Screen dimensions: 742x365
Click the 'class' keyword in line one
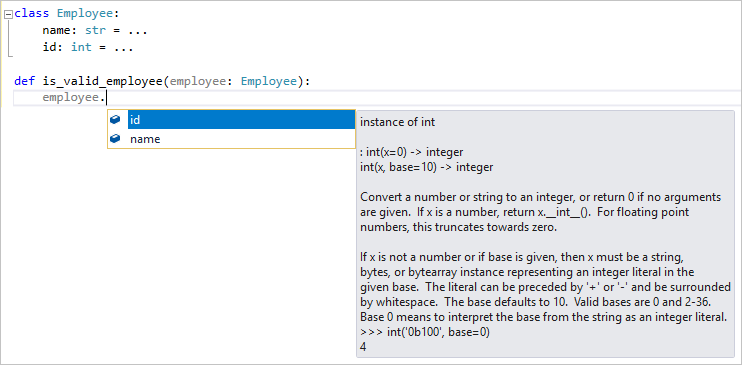click(32, 14)
